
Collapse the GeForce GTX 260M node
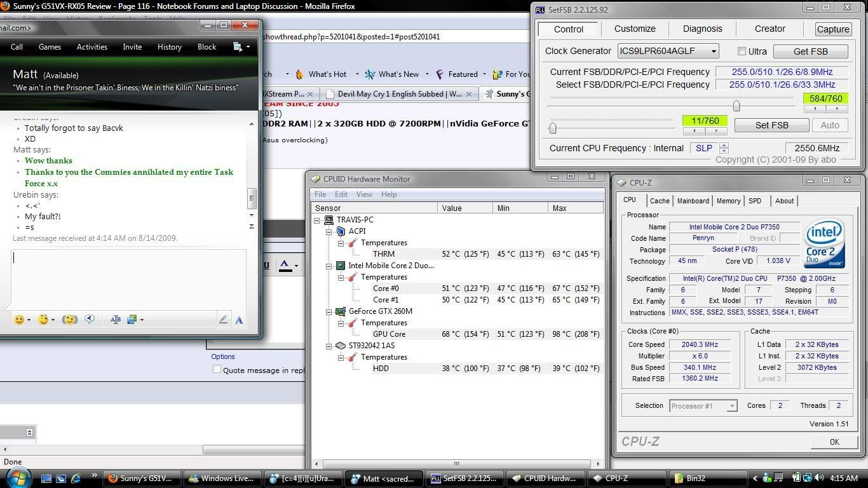click(329, 311)
